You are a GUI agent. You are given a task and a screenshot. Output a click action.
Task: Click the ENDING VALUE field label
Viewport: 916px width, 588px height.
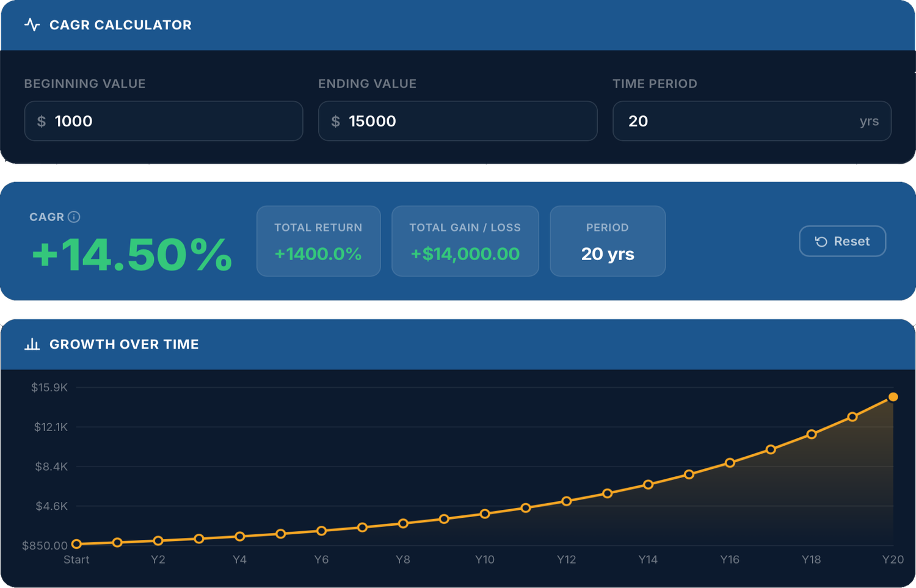tap(367, 84)
